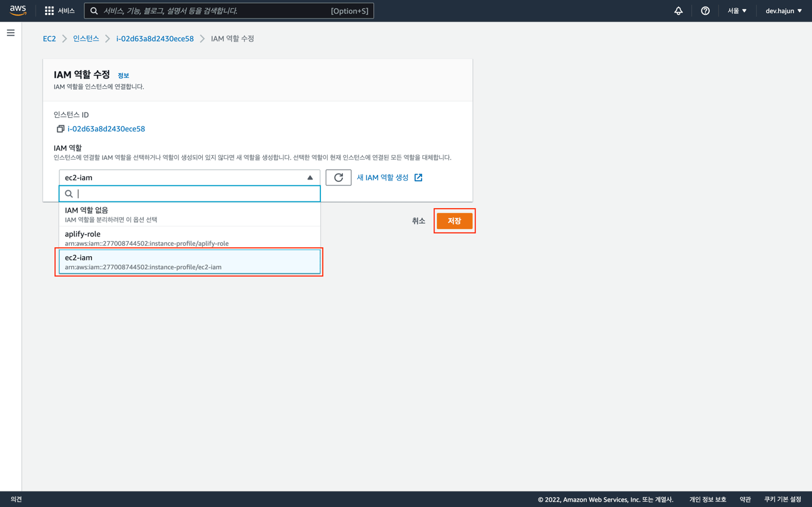Click the 의견 feedback link in footer
812x507 pixels.
click(x=16, y=499)
